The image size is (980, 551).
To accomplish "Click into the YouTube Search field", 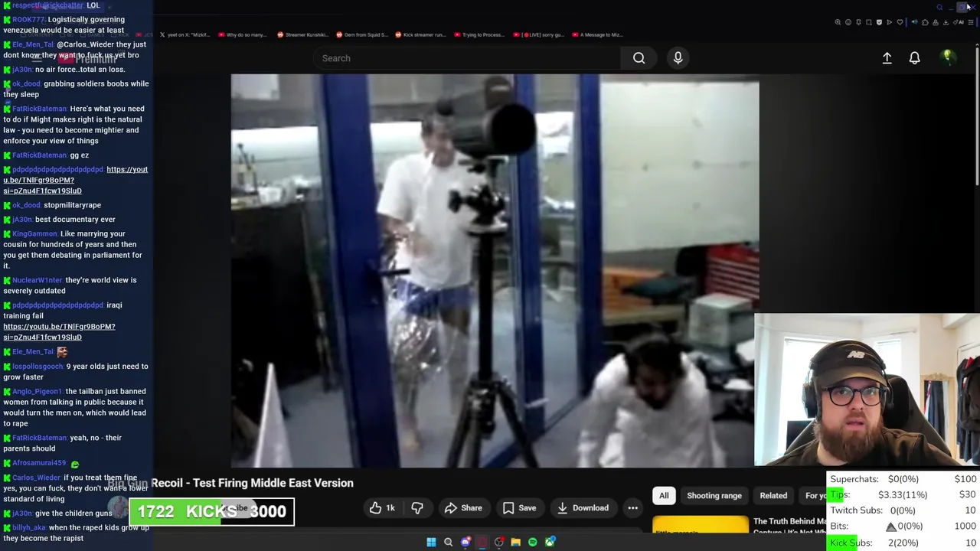I will 467,58.
